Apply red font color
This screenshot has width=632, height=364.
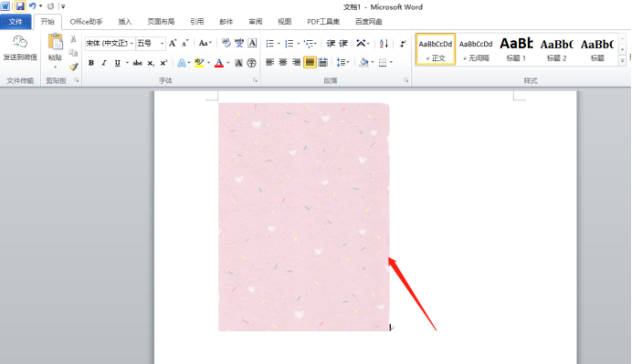click(x=219, y=63)
